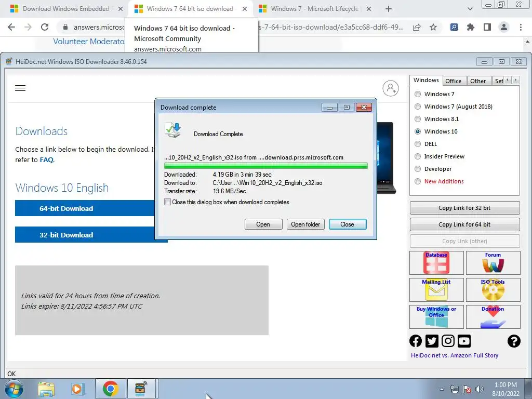Show hidden tray icons arrow
This screenshot has height=399, width=532.
[442, 389]
